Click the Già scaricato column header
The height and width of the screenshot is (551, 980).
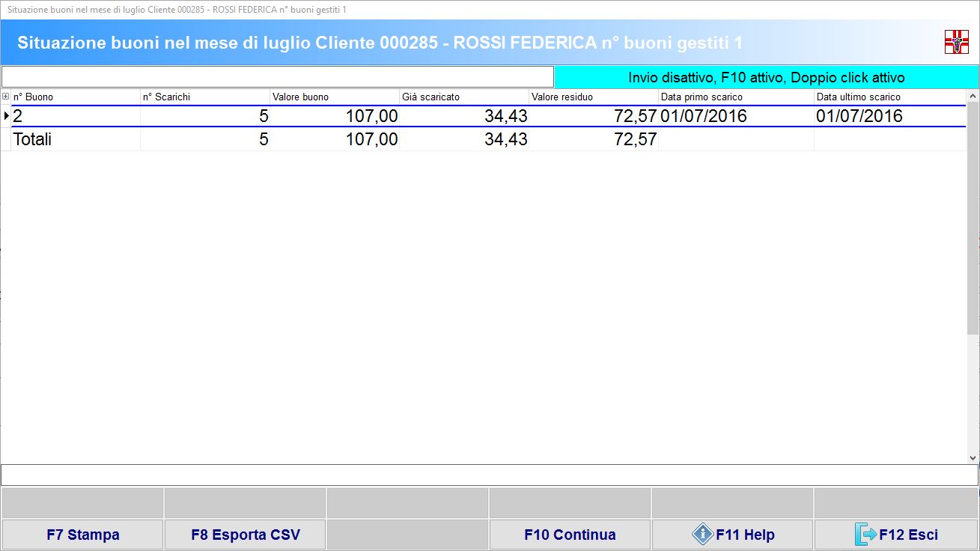tap(463, 97)
